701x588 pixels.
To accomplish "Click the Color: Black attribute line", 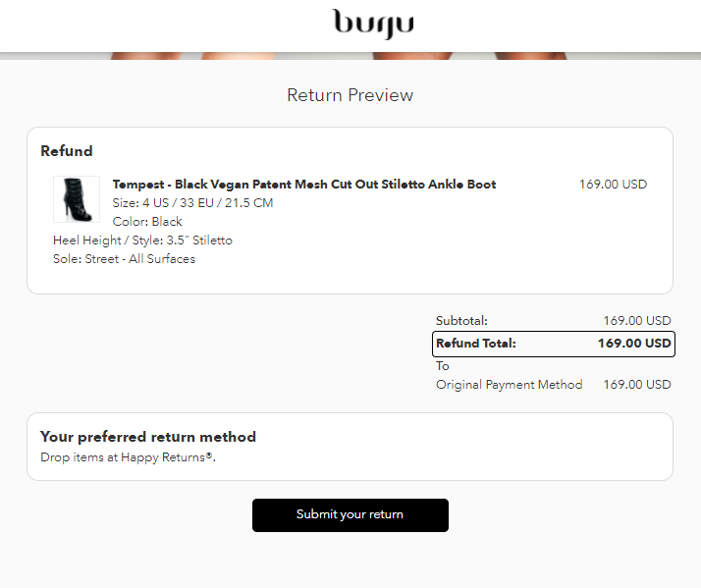I will [147, 221].
